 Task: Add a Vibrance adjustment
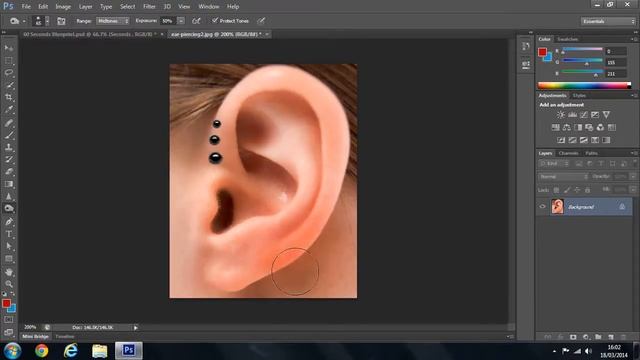(x=607, y=115)
